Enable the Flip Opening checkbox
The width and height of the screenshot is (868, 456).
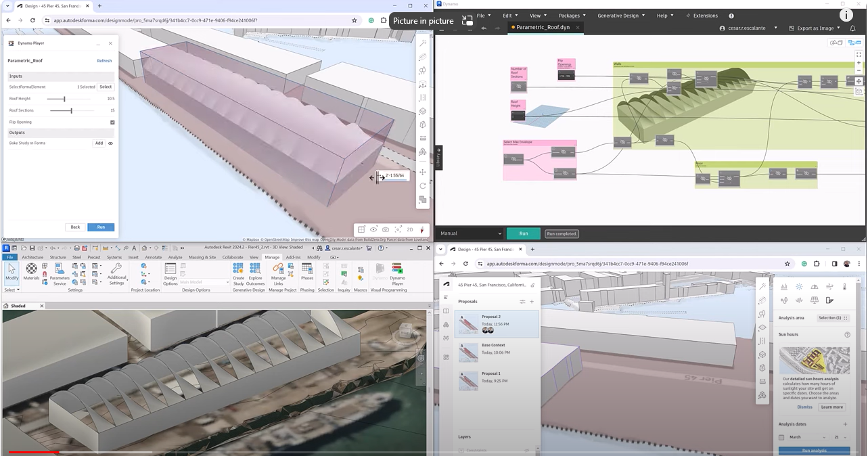112,122
